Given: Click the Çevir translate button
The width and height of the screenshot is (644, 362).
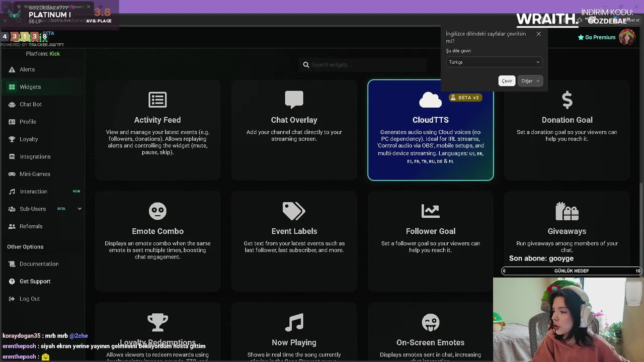Looking at the screenshot, I should click(507, 81).
